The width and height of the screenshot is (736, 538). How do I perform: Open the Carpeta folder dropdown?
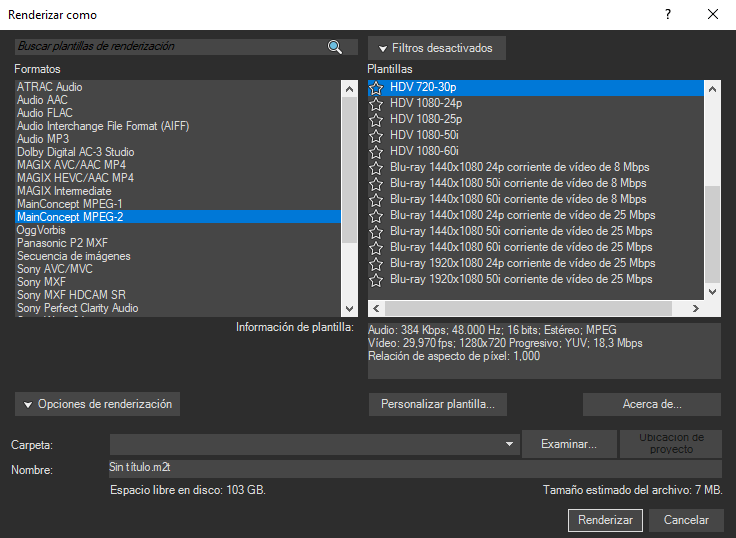(509, 444)
